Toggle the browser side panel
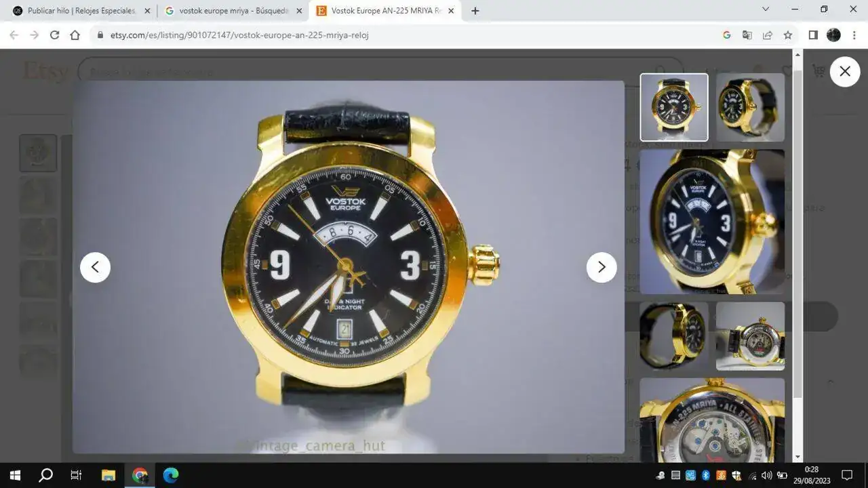Image resolution: width=868 pixels, height=488 pixels. pyautogui.click(x=813, y=35)
